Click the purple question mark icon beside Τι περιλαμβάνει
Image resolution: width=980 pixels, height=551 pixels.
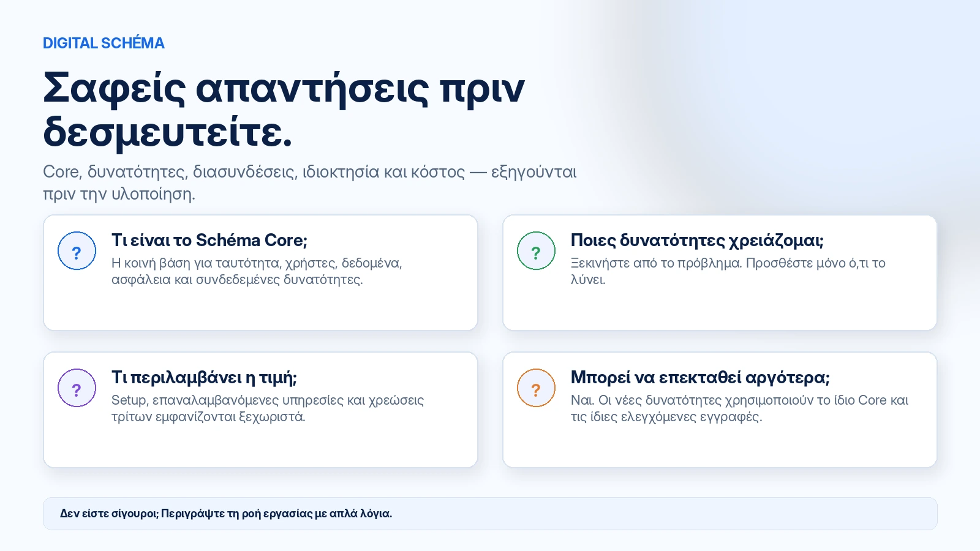pos(77,388)
